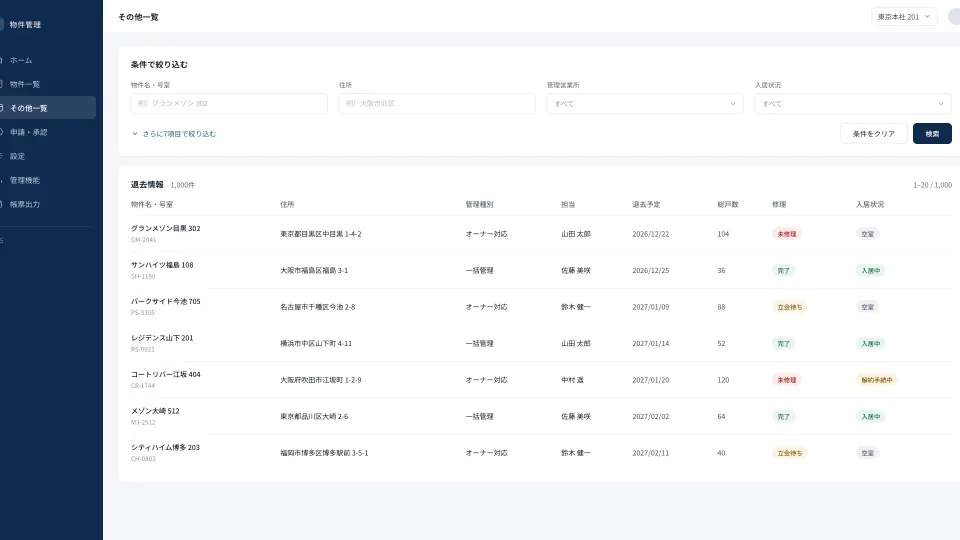Open property パークサイド今池 705
The image size is (960, 540).
[165, 301]
